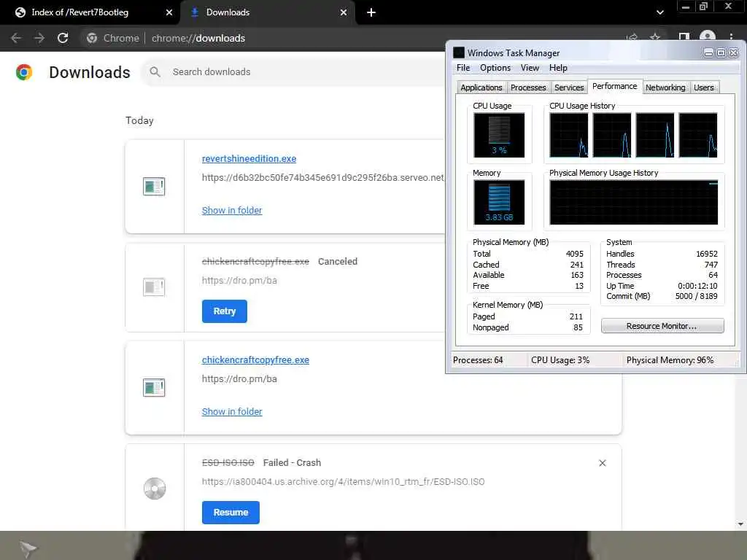Open Task Manager Options menu
The width and height of the screenshot is (747, 560).
(x=495, y=68)
